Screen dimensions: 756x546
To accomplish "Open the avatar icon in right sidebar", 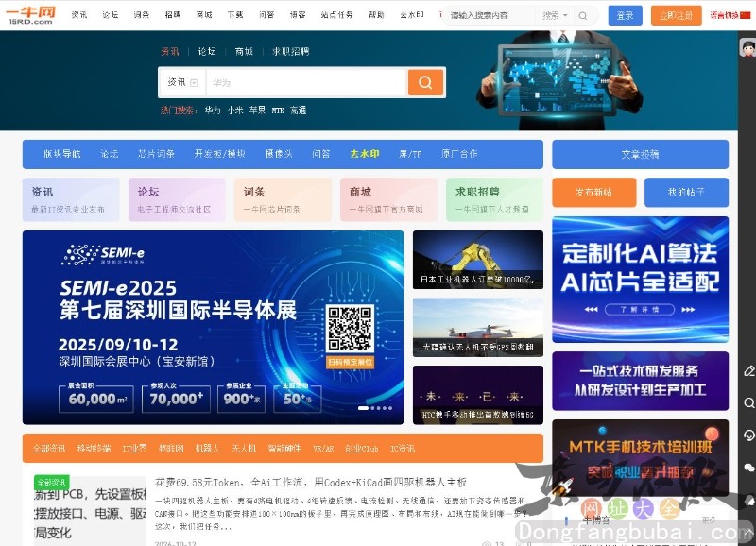I will [748, 48].
